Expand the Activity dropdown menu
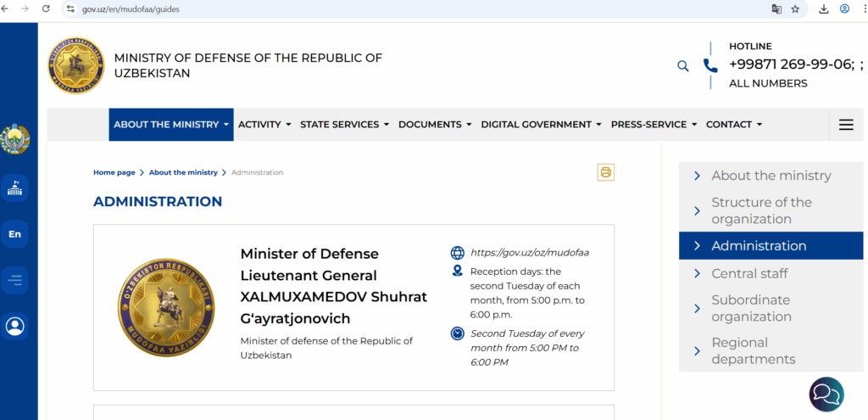The height and width of the screenshot is (420, 868). [x=264, y=125]
